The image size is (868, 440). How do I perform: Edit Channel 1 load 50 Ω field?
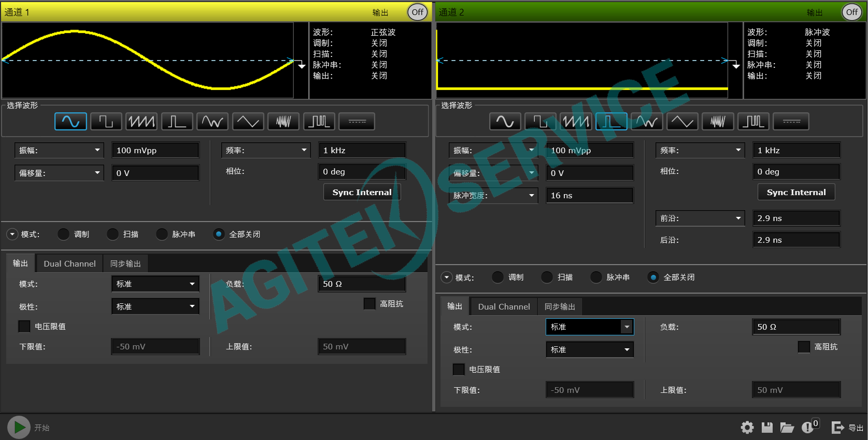click(362, 284)
